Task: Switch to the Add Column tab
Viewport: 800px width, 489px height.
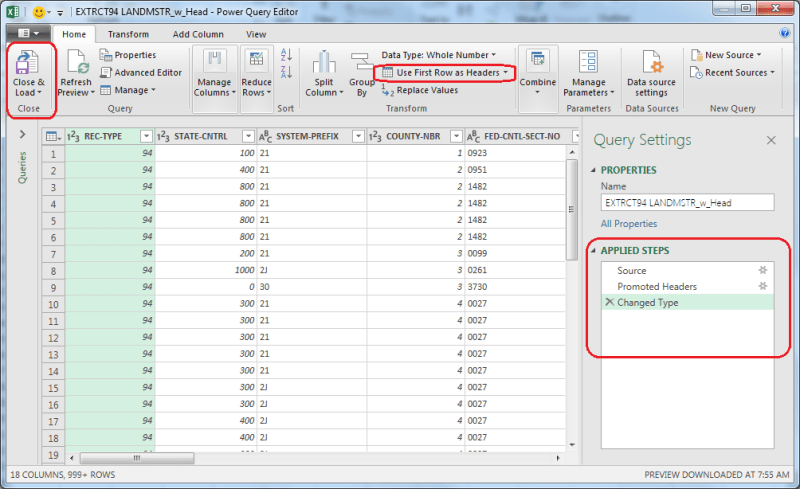Action: pyautogui.click(x=198, y=34)
